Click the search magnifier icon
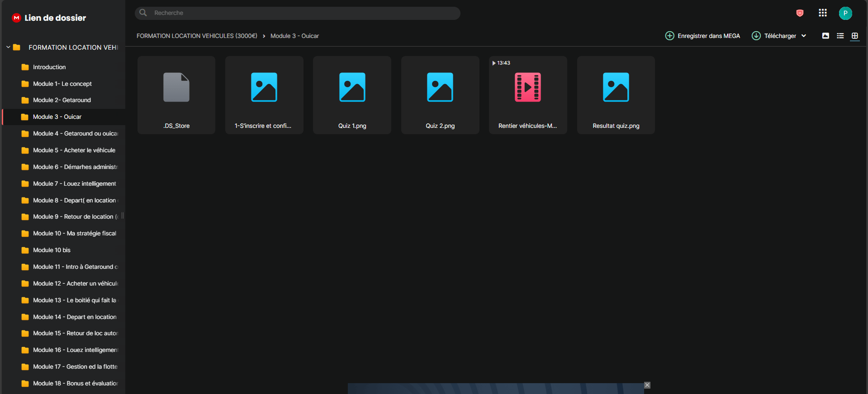 (143, 13)
